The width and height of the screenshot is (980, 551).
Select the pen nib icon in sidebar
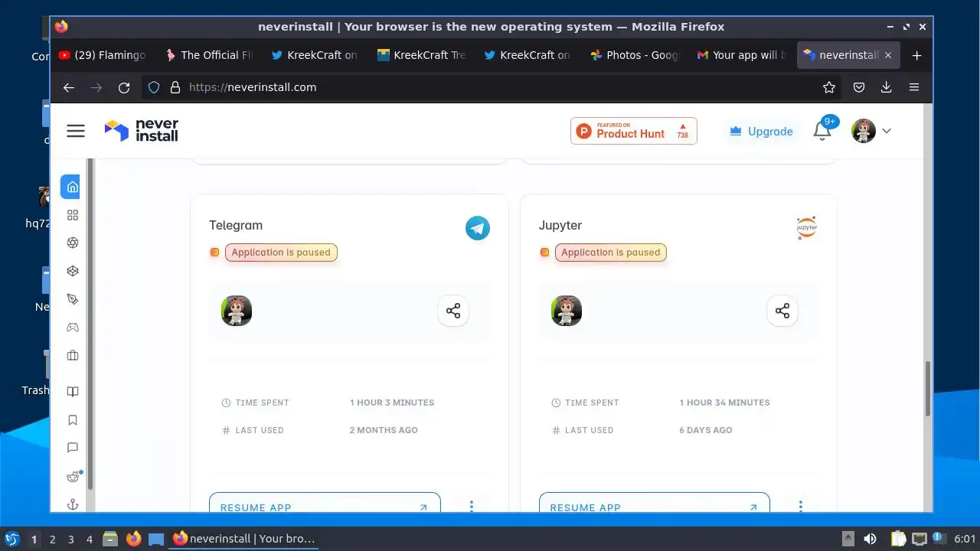(x=73, y=299)
